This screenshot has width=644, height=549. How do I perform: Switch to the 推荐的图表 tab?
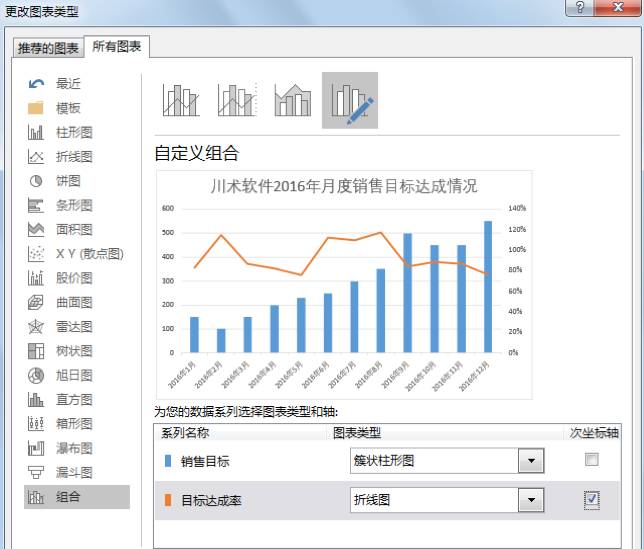[48, 48]
